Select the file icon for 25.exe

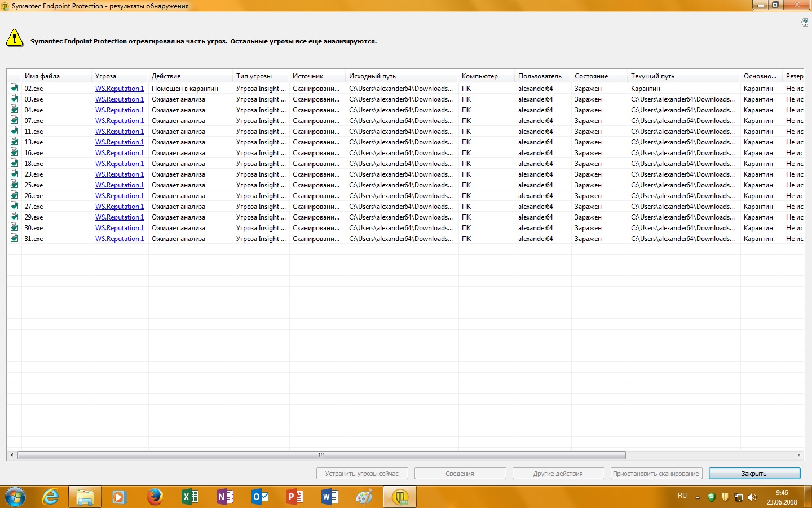[x=14, y=185]
